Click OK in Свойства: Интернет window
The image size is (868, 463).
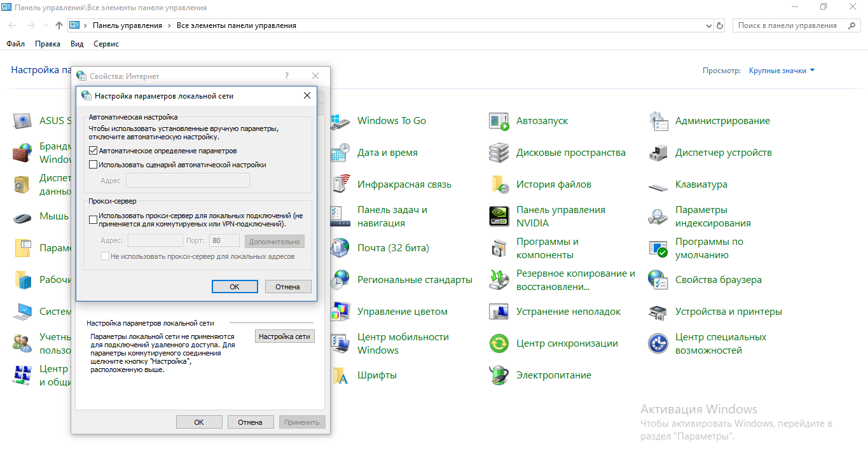pos(199,422)
